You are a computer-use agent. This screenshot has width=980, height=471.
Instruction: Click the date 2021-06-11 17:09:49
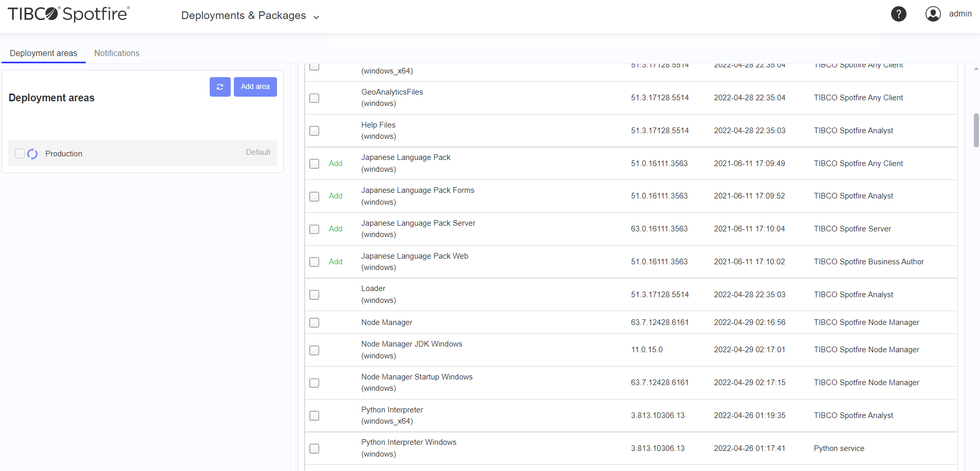point(749,164)
